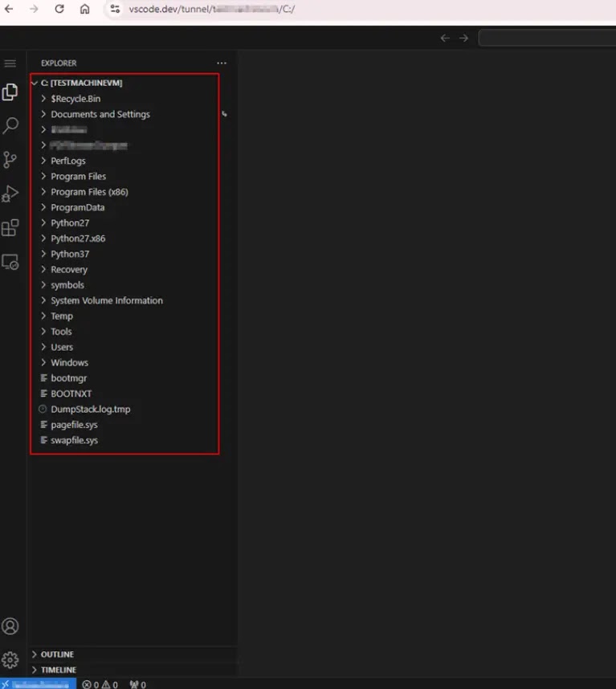Open the Search view icon

(10, 125)
